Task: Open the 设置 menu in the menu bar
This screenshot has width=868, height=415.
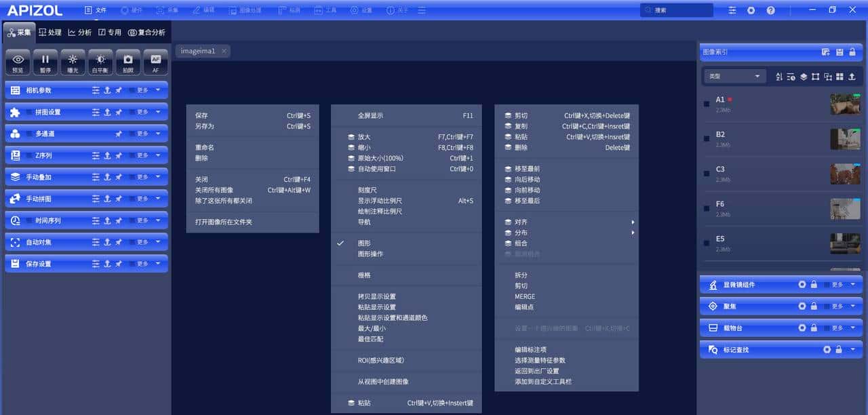Action: point(361,9)
